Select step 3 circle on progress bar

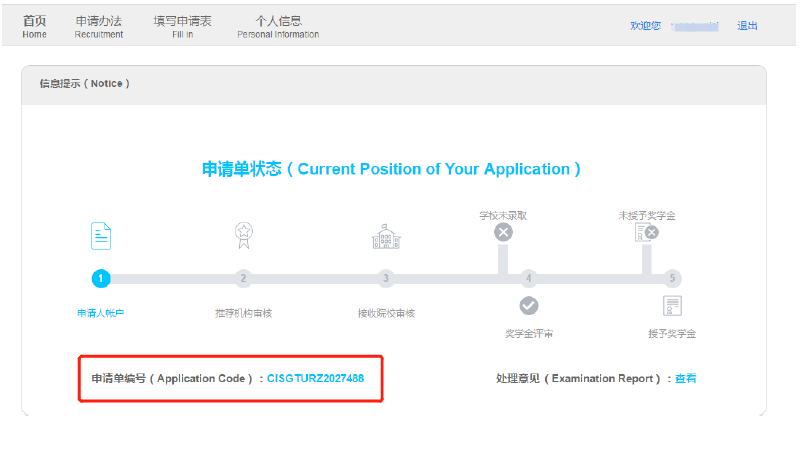386,278
